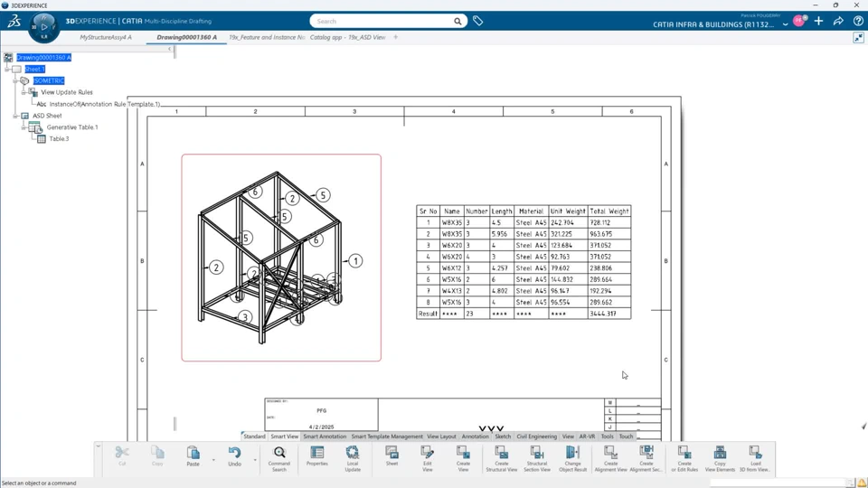
Task: Collapse the ASD Sheet node
Action: 15,116
